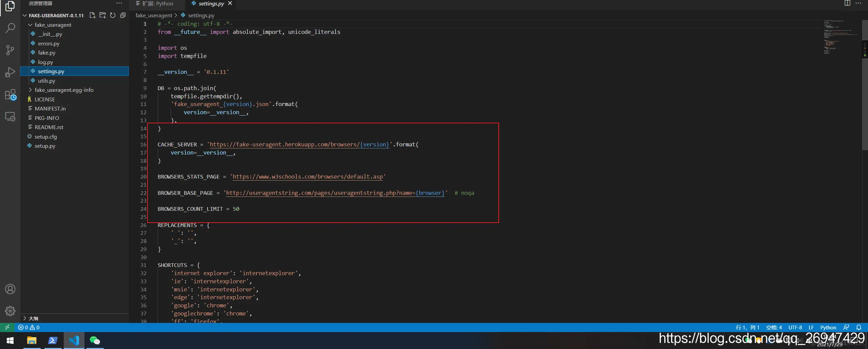Open the remote window indicator in status bar
This screenshot has height=349, width=868.
point(7,327)
